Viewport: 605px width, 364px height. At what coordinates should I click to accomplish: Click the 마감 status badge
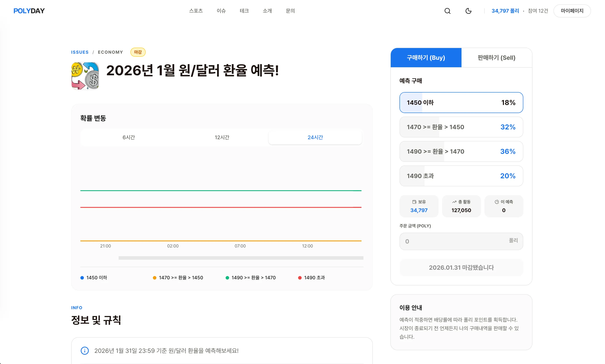[x=138, y=52]
